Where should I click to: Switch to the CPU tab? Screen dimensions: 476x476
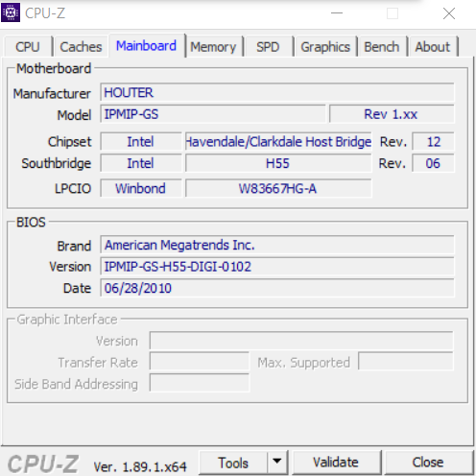click(x=28, y=47)
